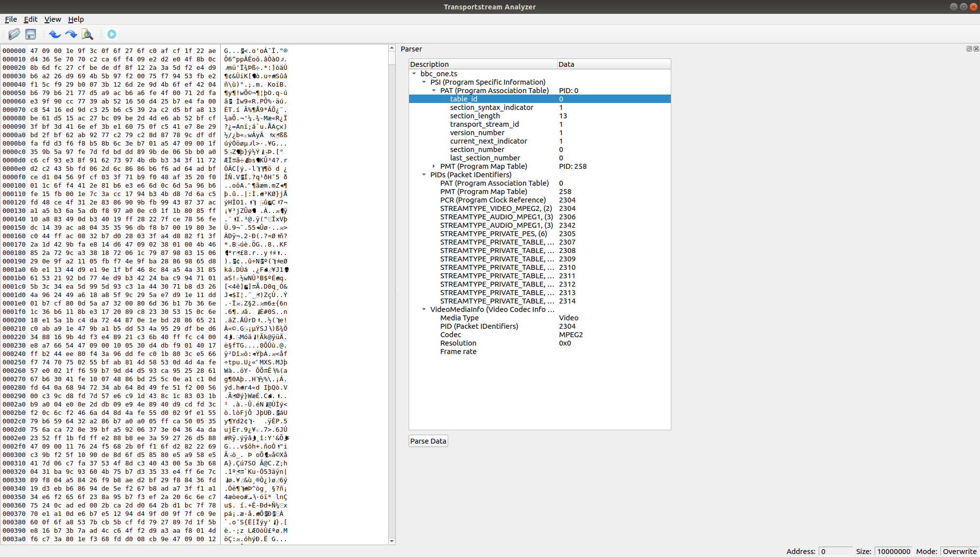The width and height of the screenshot is (980, 557).
Task: Select the current_next_indicator row
Action: [540, 141]
